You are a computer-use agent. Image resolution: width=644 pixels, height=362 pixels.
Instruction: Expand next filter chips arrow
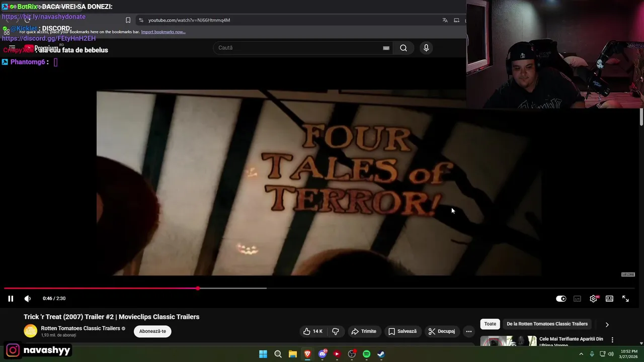click(x=607, y=324)
